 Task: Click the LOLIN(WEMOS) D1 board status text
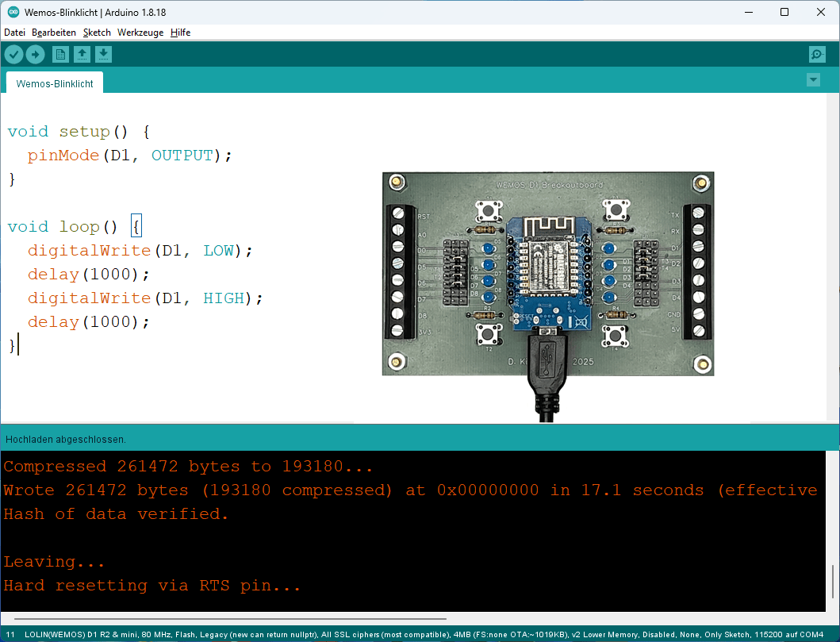click(424, 635)
